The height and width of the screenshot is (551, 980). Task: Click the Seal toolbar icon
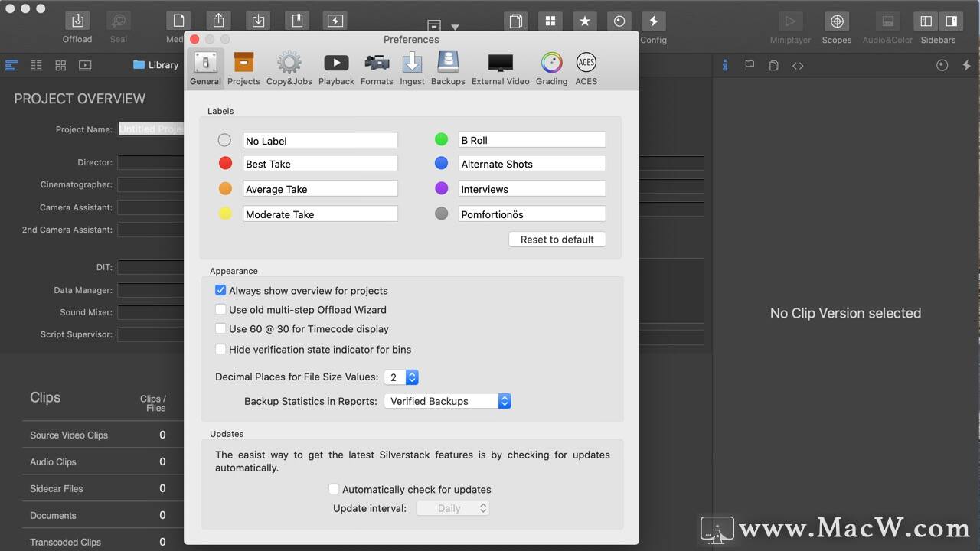[118, 21]
